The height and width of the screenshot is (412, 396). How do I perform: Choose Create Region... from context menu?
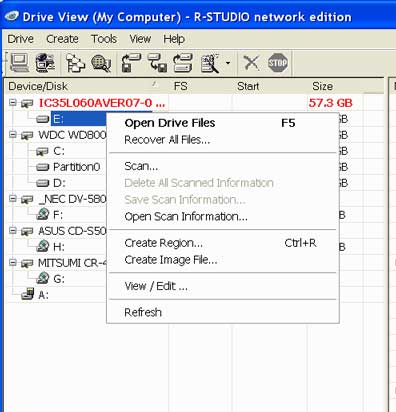point(223,243)
